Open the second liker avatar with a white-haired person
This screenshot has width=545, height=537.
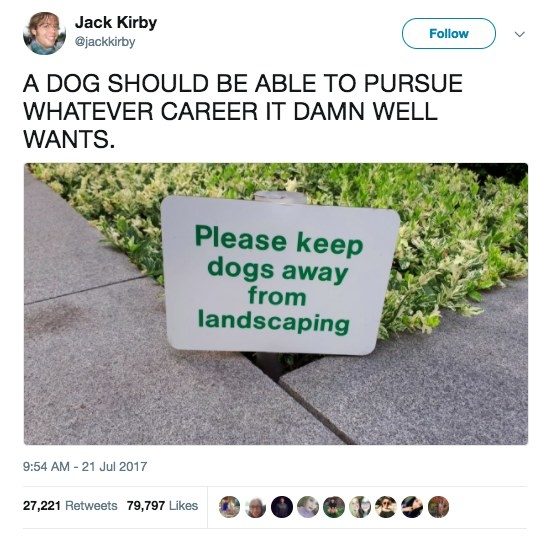[x=255, y=507]
